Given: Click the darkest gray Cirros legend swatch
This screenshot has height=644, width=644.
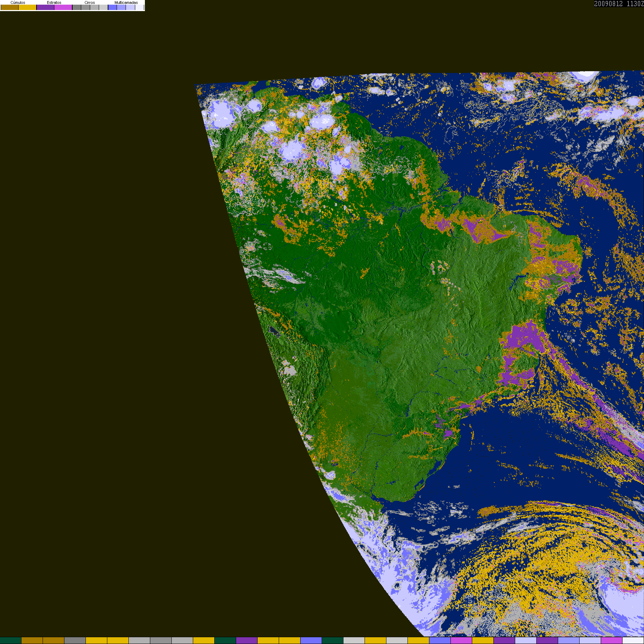Looking at the screenshot, I should (x=77, y=7).
